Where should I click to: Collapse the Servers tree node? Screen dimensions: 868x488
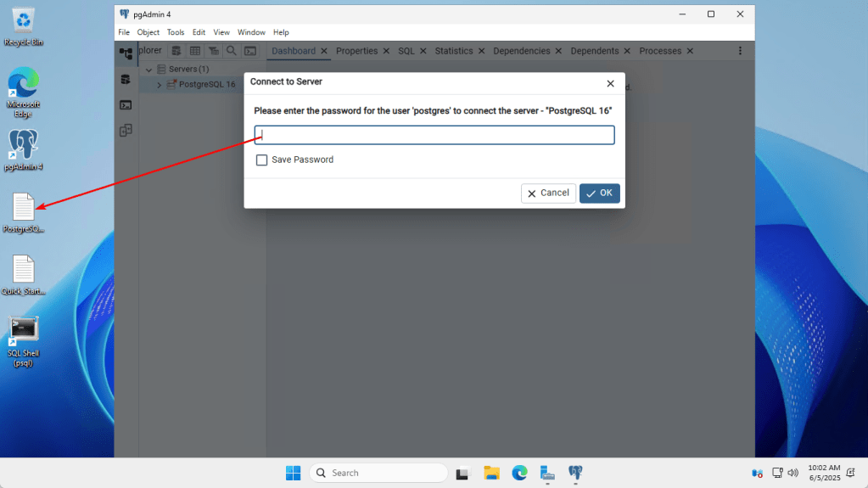[148, 70]
